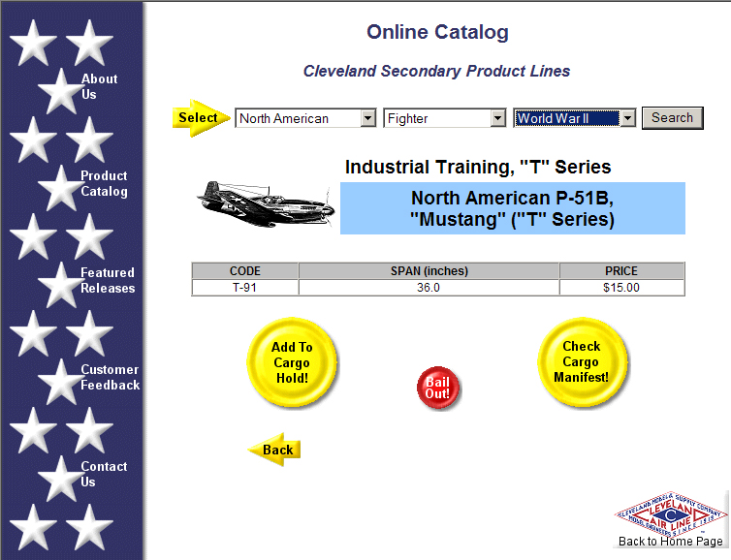Open Customer Feedback in sidebar

pyautogui.click(x=110, y=378)
